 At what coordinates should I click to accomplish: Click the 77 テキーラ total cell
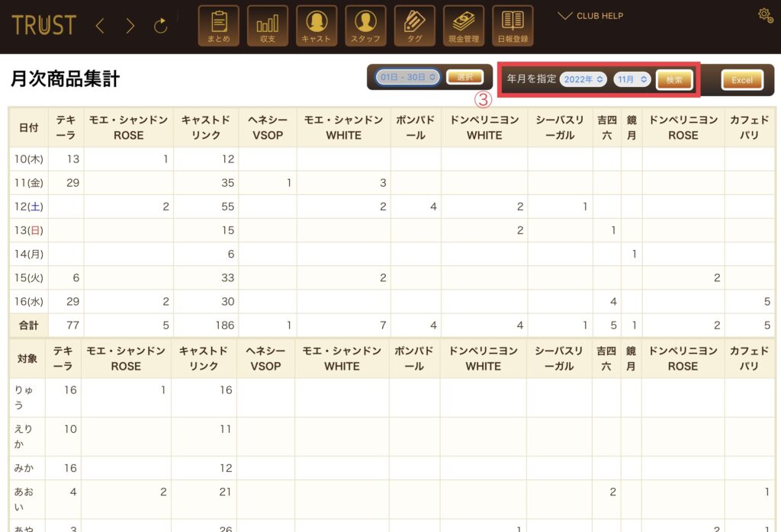66,325
